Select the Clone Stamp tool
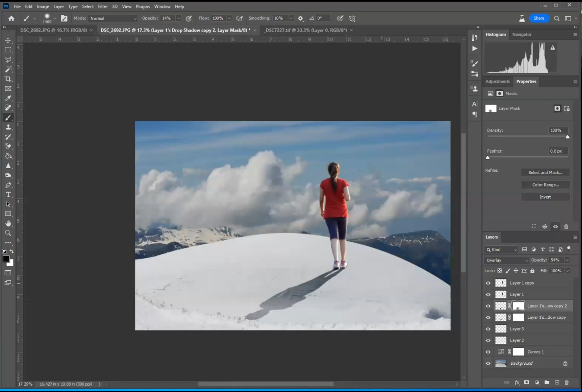The width and height of the screenshot is (582, 392). tap(8, 127)
